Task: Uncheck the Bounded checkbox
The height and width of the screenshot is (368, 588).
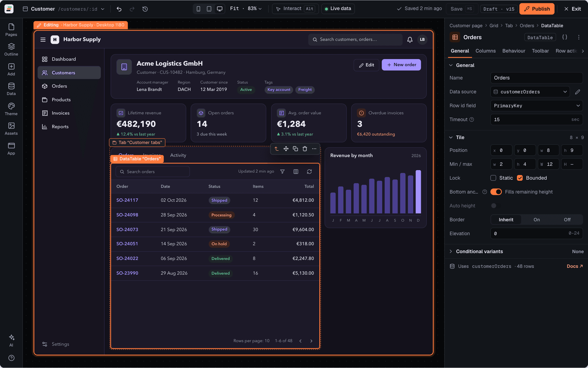Action: [x=520, y=178]
